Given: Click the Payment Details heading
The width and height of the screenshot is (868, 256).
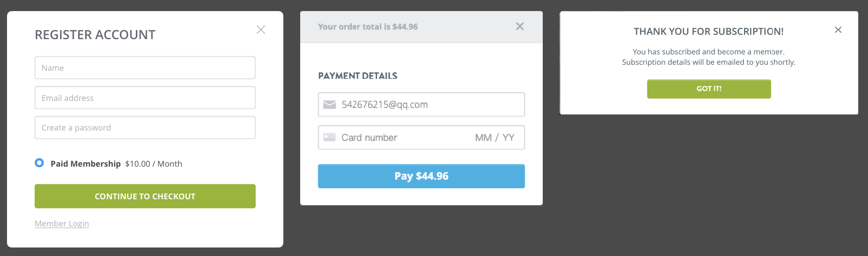Looking at the screenshot, I should pyautogui.click(x=358, y=76).
